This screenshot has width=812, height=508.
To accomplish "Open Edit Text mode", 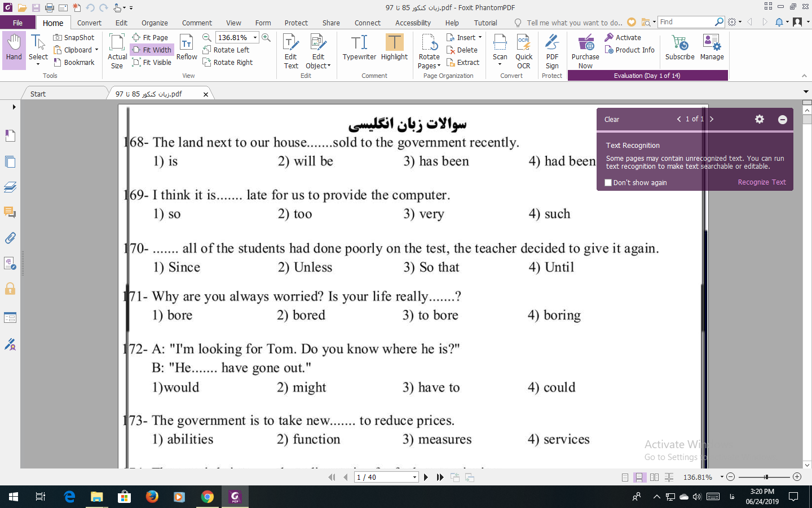I will pyautogui.click(x=290, y=50).
